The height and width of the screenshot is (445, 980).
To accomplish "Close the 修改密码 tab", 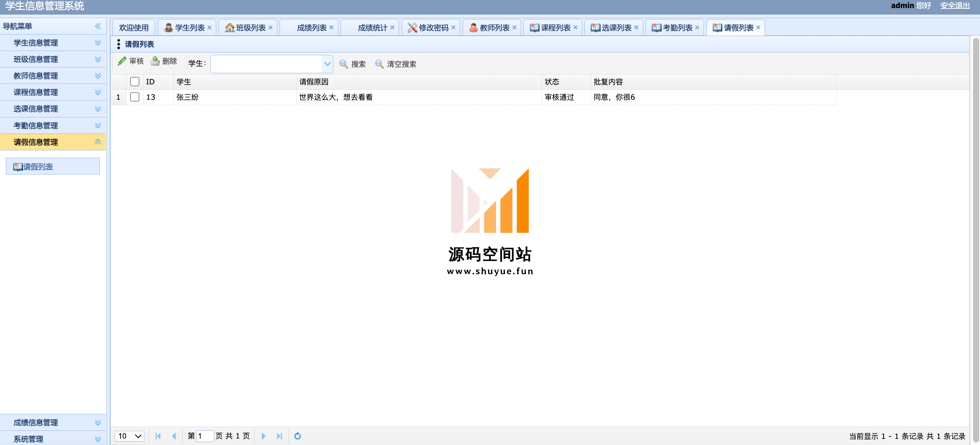I will (x=454, y=28).
